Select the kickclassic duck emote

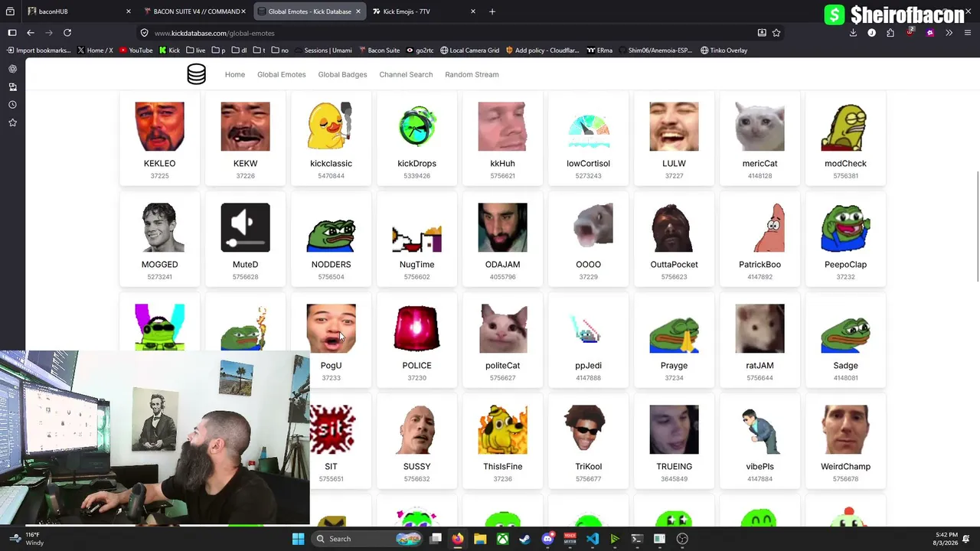click(x=331, y=126)
